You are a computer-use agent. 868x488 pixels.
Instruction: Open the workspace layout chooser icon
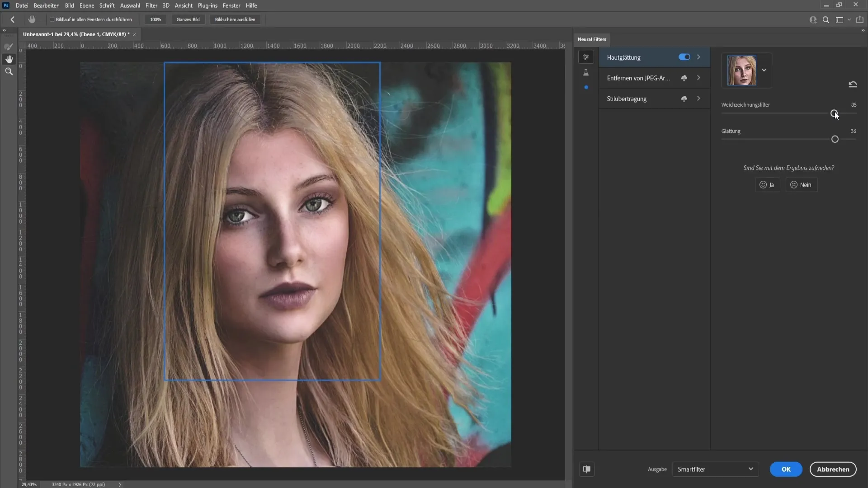[840, 20]
